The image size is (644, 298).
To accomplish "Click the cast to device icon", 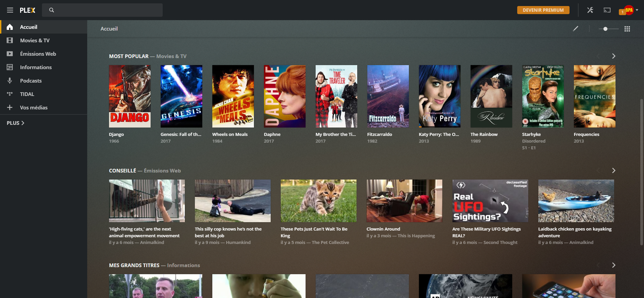I will 607,10.
